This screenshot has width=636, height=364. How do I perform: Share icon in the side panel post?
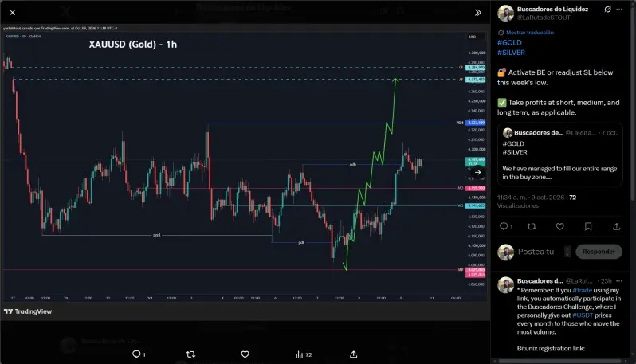tap(616, 226)
